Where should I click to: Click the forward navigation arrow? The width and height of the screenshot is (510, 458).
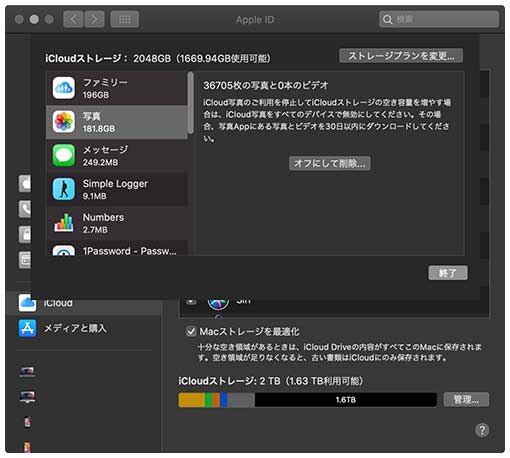[94, 19]
